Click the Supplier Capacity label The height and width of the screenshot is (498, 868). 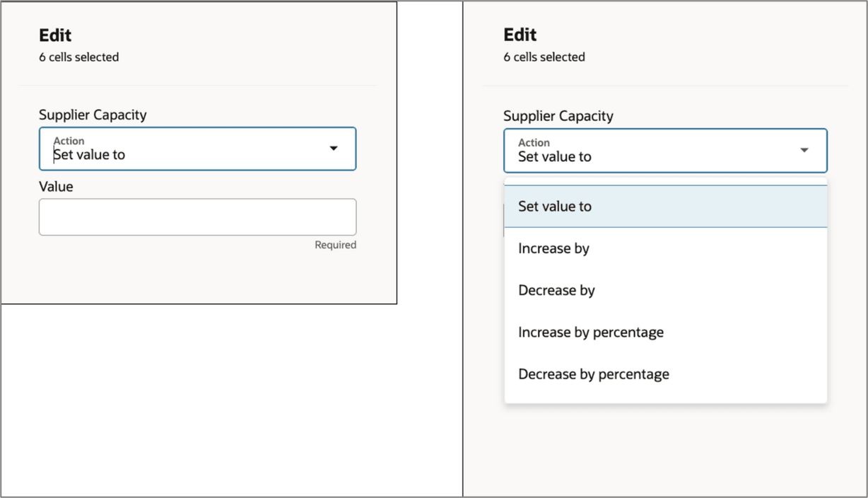(x=93, y=115)
